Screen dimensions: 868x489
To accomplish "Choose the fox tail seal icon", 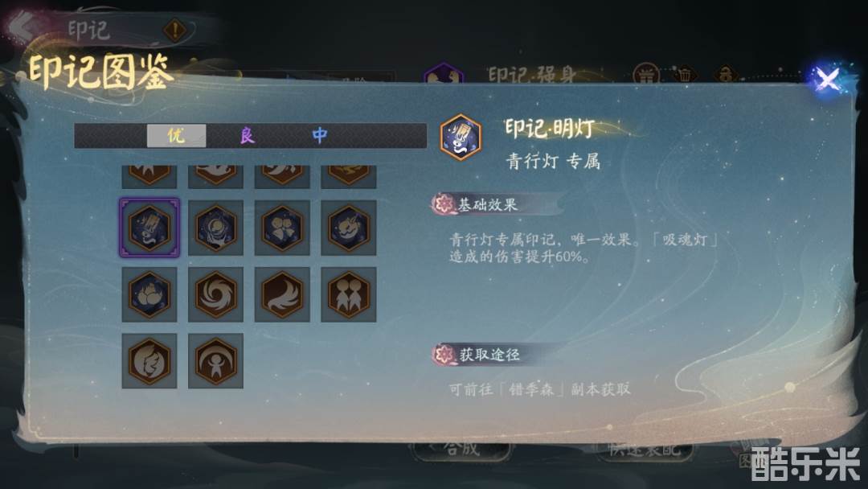I will (282, 294).
